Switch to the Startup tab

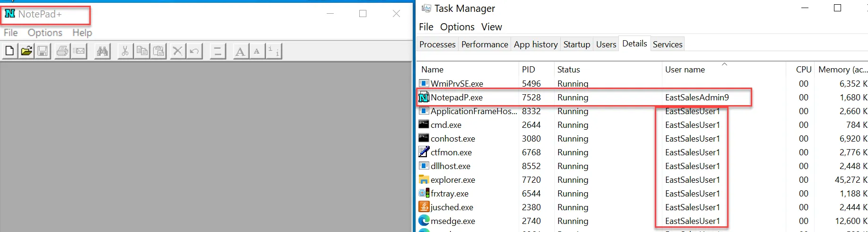click(x=577, y=44)
